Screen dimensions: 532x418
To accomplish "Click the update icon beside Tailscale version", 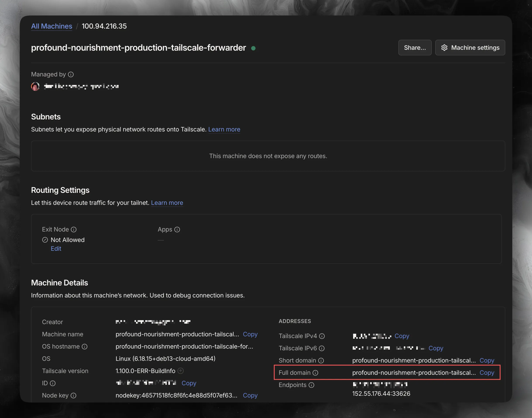I will (181, 371).
